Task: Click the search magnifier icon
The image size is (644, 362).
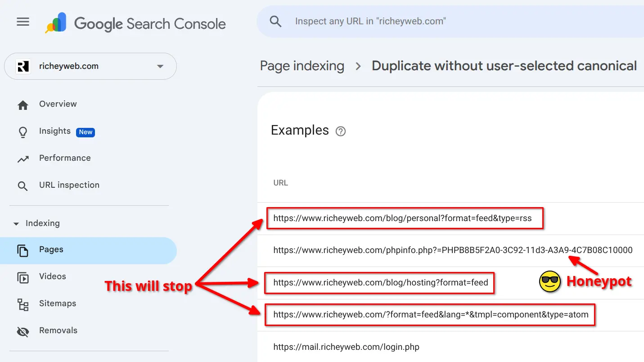Action: [275, 22]
